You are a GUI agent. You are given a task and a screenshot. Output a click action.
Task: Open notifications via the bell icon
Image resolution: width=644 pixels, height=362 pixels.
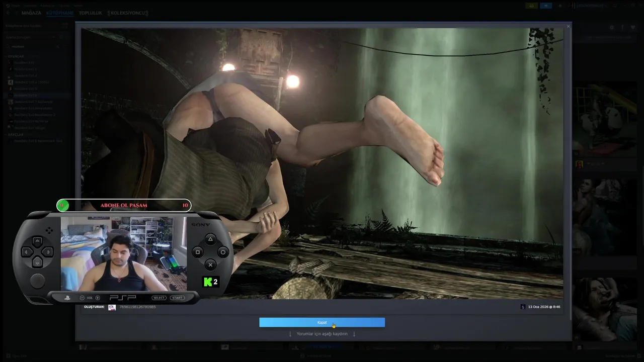[560, 6]
